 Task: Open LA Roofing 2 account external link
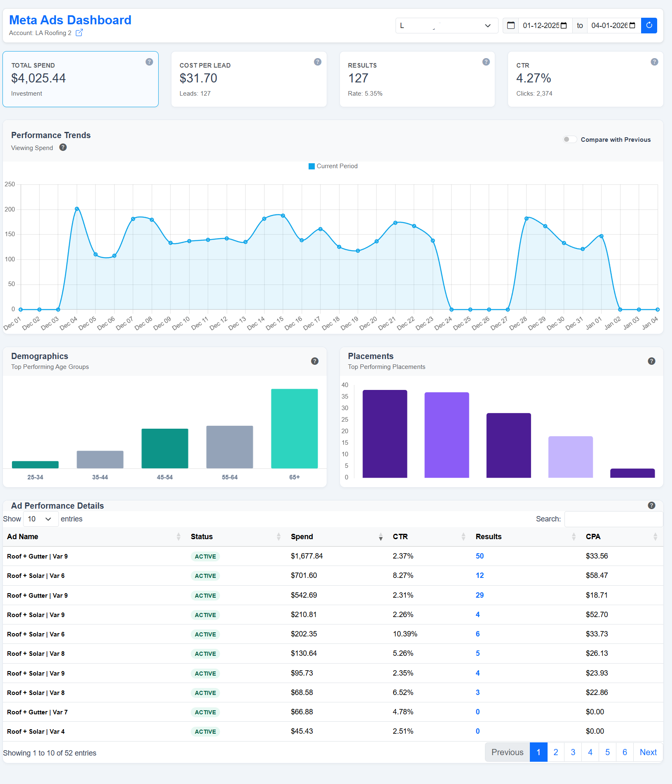coord(79,33)
